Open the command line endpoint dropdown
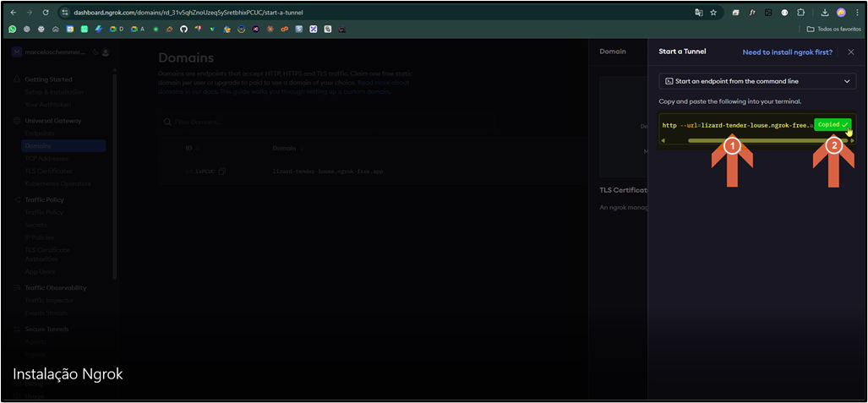 757,81
